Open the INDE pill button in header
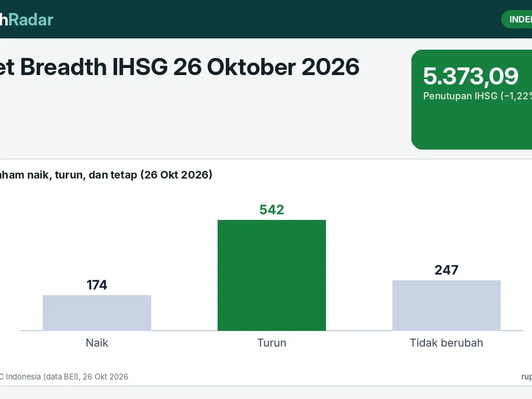Viewport: 532px width, 399px height. click(517, 20)
